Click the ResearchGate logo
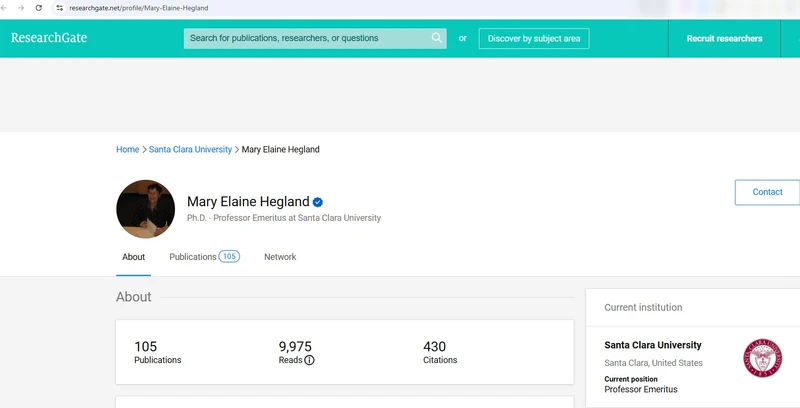 click(x=49, y=38)
